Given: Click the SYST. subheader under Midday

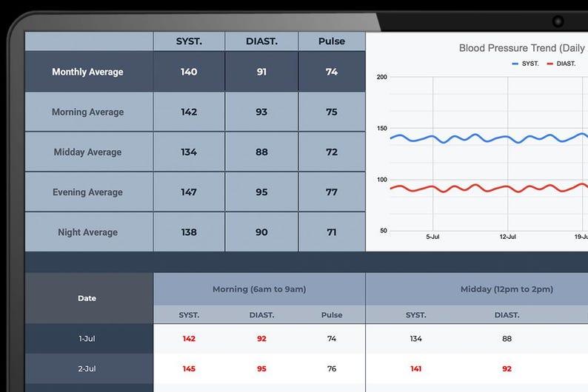Looking at the screenshot, I should (416, 315).
